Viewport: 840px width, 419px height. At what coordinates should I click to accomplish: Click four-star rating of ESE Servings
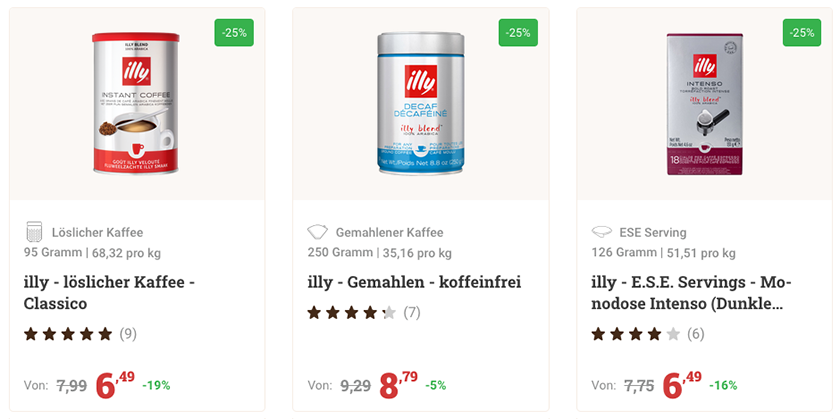coord(636,333)
